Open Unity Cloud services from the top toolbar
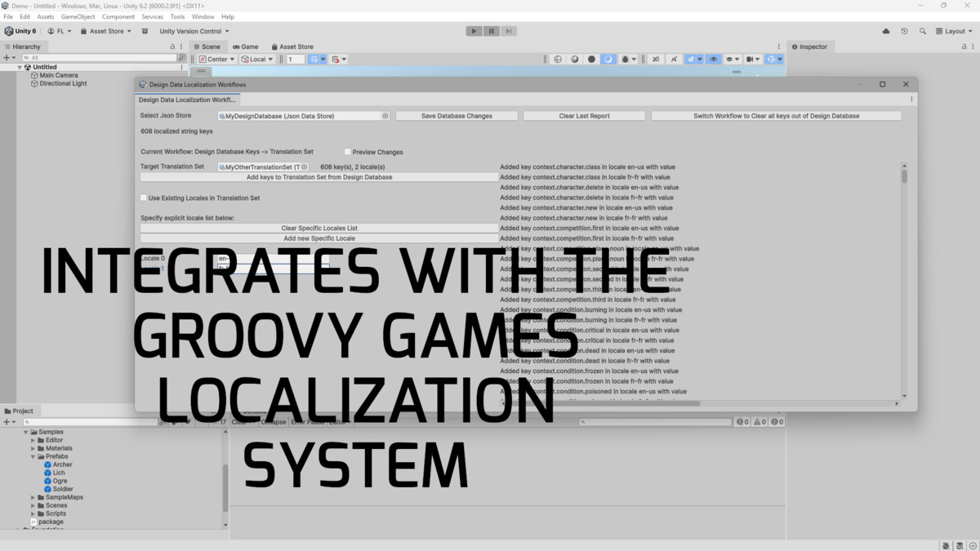Image resolution: width=980 pixels, height=551 pixels. 885,30
